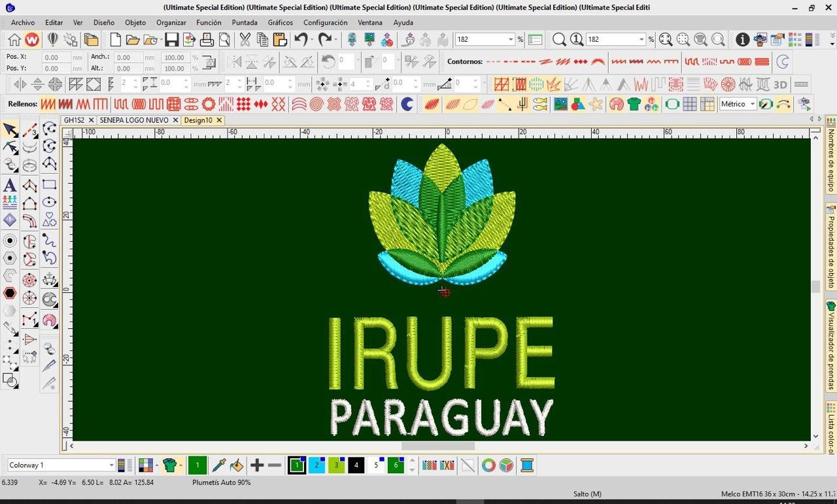Click the Cut scissors icon
This screenshot has height=504, width=837.
pyautogui.click(x=245, y=40)
